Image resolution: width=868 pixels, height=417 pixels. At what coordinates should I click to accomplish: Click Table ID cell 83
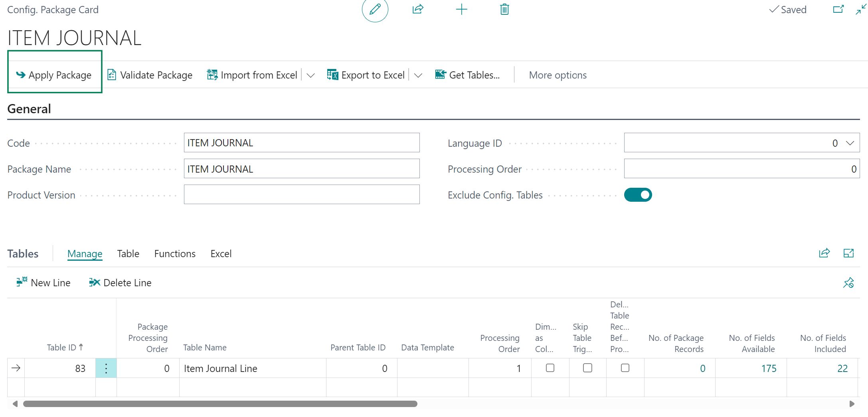60,368
